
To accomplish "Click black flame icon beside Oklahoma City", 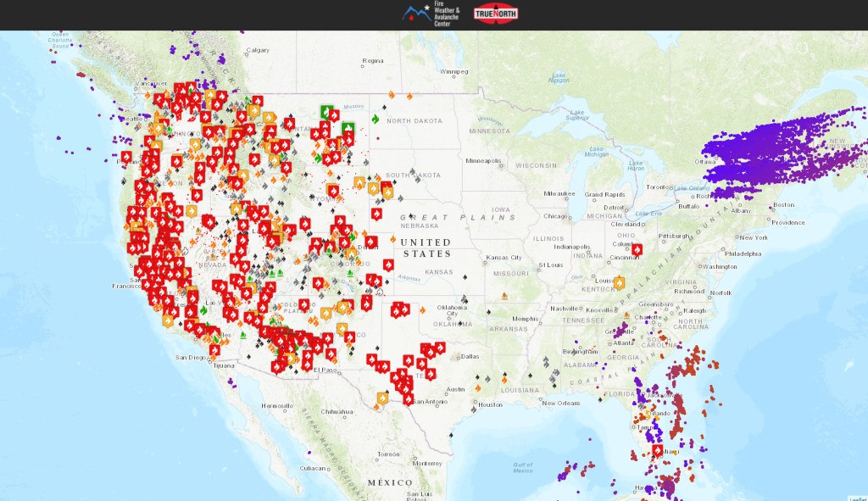I will click(463, 299).
